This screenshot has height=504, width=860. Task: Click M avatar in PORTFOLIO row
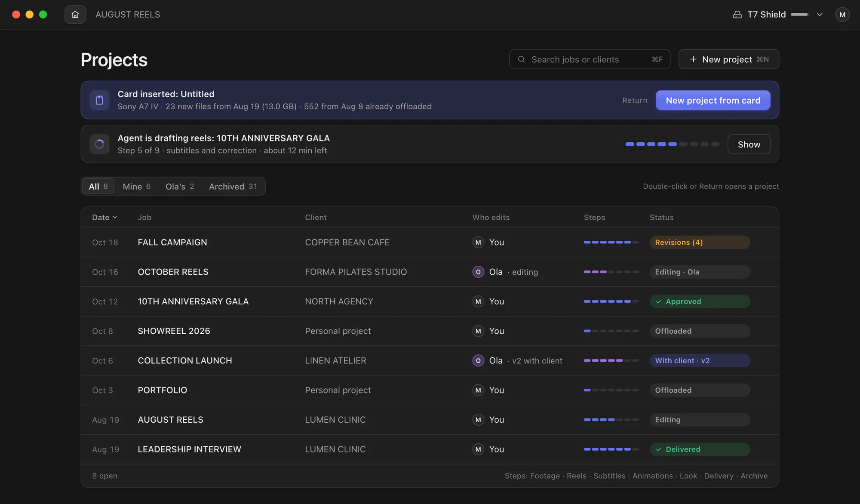[x=478, y=390]
